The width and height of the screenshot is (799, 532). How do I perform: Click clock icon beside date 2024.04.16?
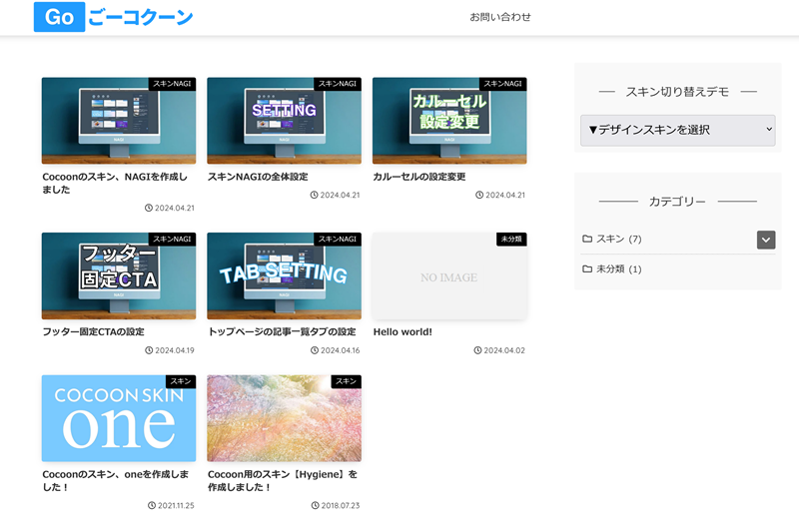point(315,350)
